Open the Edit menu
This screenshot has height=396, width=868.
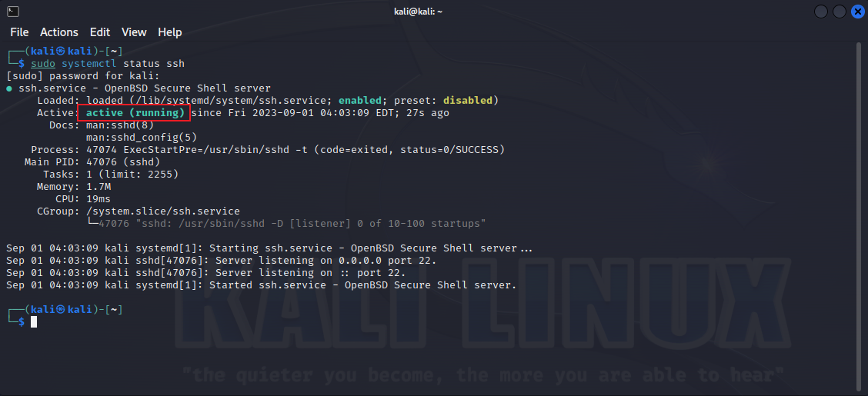pyautogui.click(x=100, y=32)
